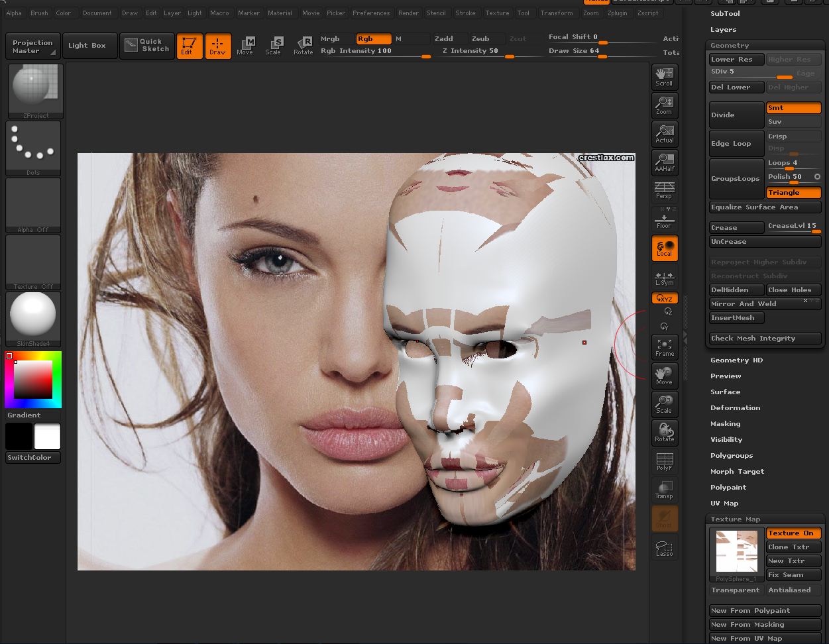Toggle Zsub sculpt mode
The width and height of the screenshot is (829, 644).
tap(488, 39)
